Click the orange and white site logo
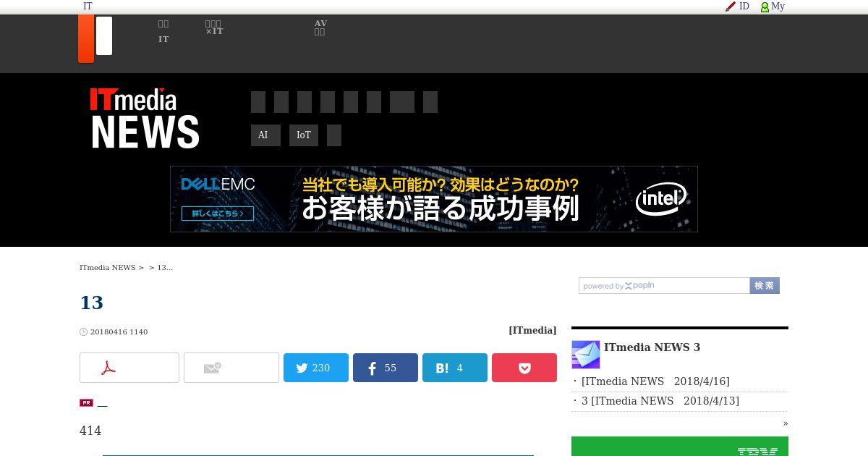The image size is (868, 456). pos(95,38)
